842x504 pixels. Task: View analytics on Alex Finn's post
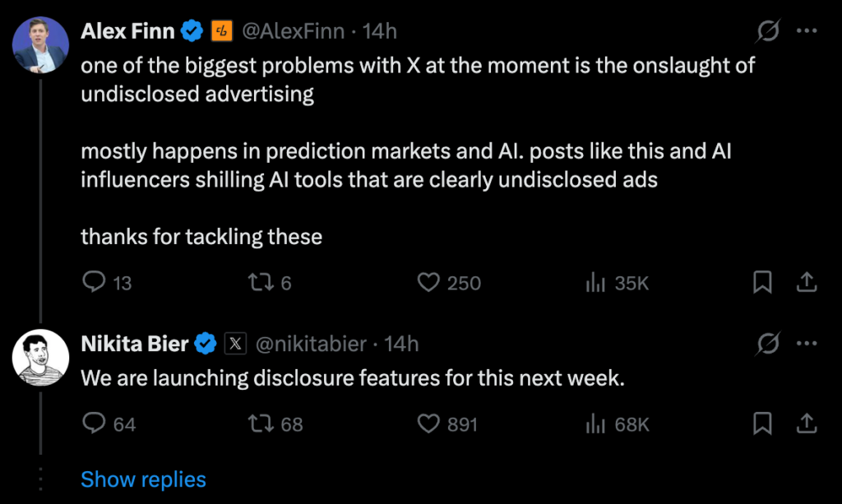(595, 283)
